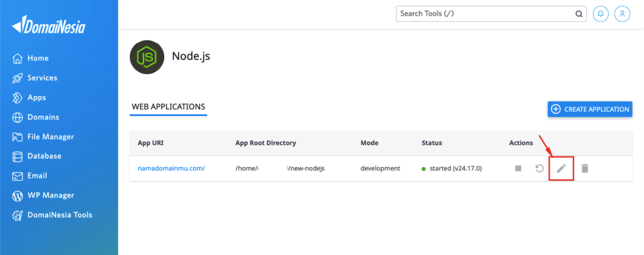This screenshot has width=644, height=255.
Task: Click the Node.js logo
Action: (147, 57)
